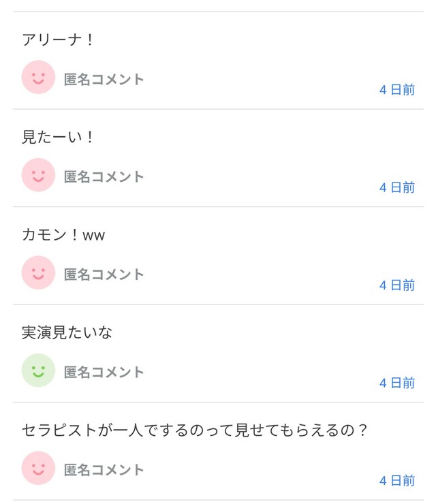Screen dimensions: 436x504
Task: Tap the pink avatar below 見たーい！
Action: 38,175
